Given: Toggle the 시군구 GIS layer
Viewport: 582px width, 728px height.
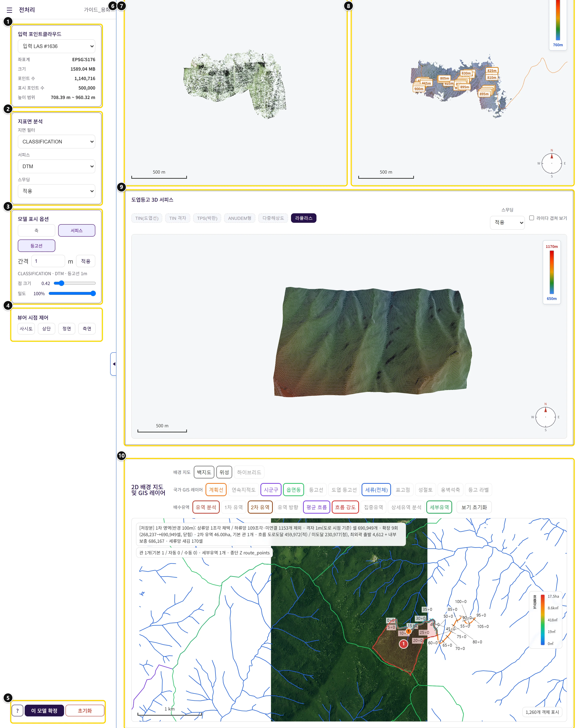Looking at the screenshot, I should (x=271, y=489).
